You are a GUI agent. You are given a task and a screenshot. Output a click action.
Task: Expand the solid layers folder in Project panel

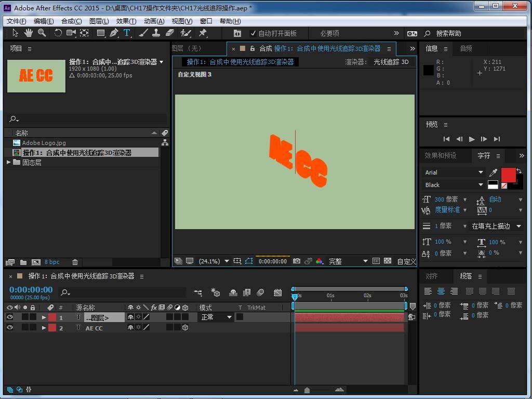pyautogui.click(x=8, y=162)
